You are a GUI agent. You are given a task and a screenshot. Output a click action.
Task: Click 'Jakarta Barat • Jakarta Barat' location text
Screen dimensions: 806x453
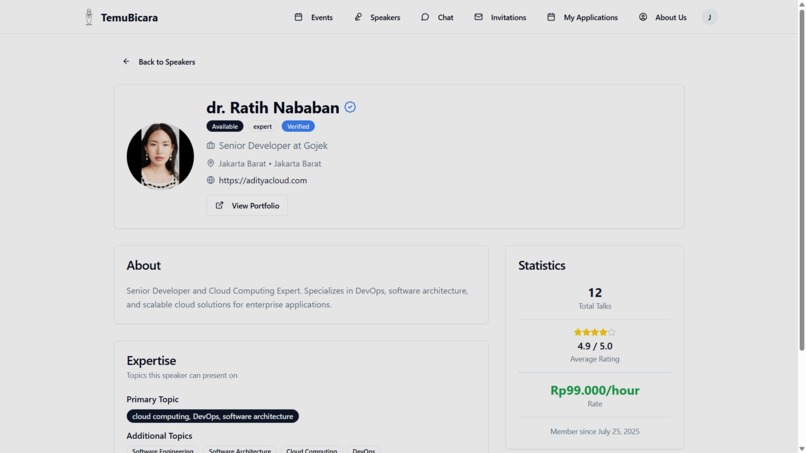270,164
